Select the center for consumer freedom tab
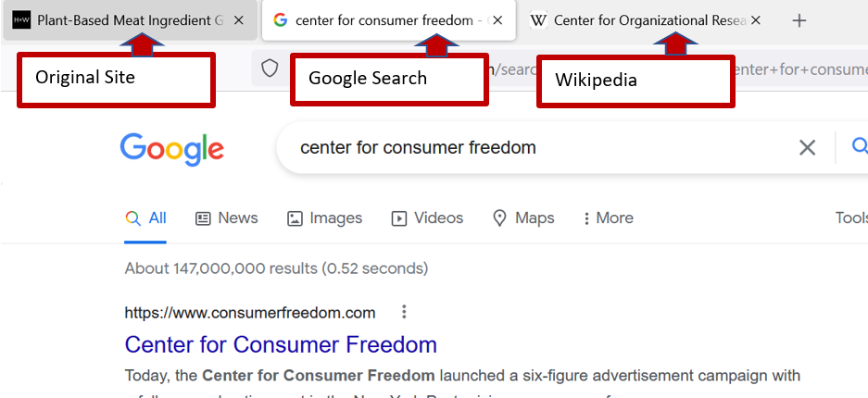Screen dimensions: 868x398 [x=380, y=20]
